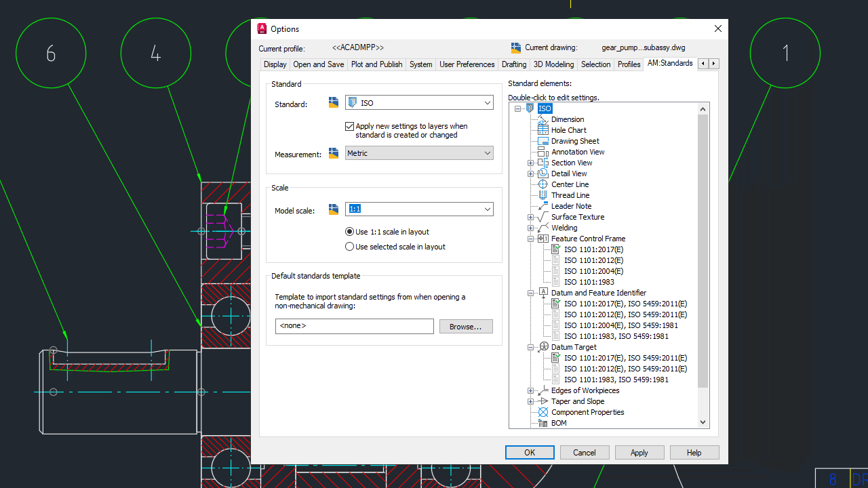This screenshot has width=868, height=488.
Task: Click the layer settings icon beside Standard
Action: pyautogui.click(x=333, y=102)
